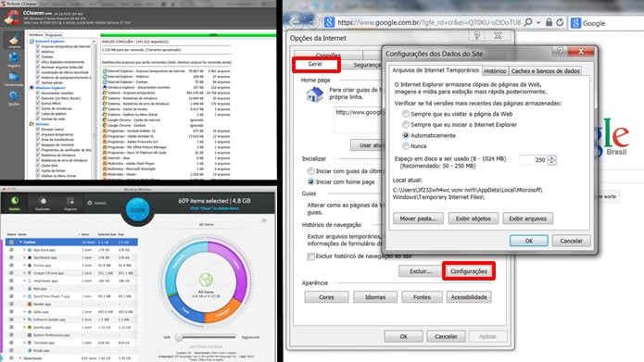Uncheck Arquivos temporários da internet in CCleaner
Image resolution: width=644 pixels, height=362 pixels.
38,46
